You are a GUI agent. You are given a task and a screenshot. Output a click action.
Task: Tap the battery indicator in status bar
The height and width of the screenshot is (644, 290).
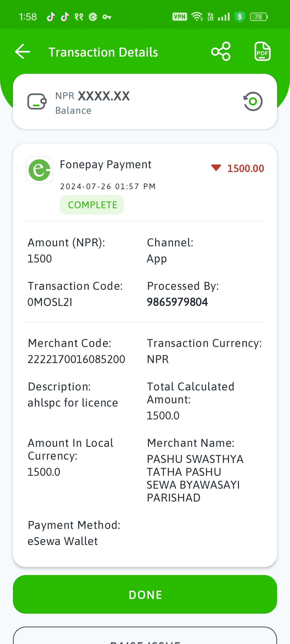point(259,17)
